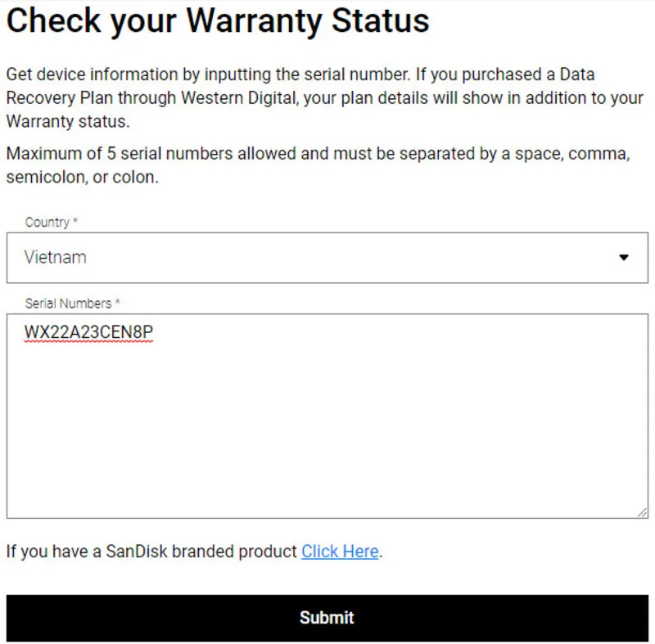The width and height of the screenshot is (655, 644).
Task: Click inside the Serial Numbers text box
Action: (327, 409)
